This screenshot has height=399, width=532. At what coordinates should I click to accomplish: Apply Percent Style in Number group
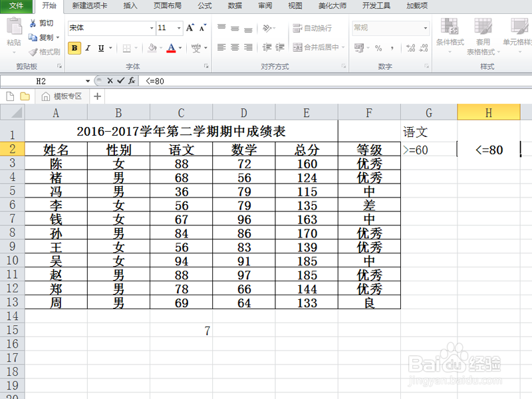377,47
